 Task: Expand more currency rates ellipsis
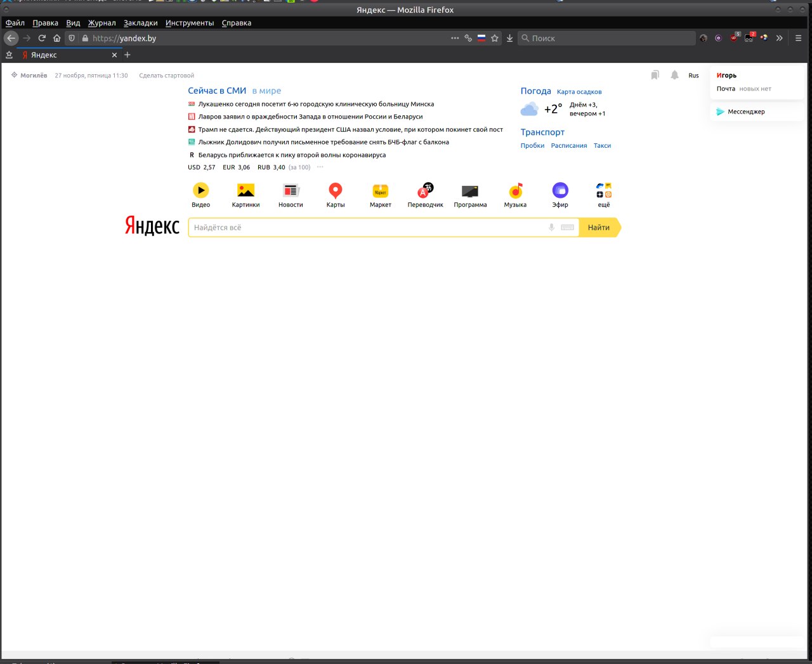tap(320, 167)
